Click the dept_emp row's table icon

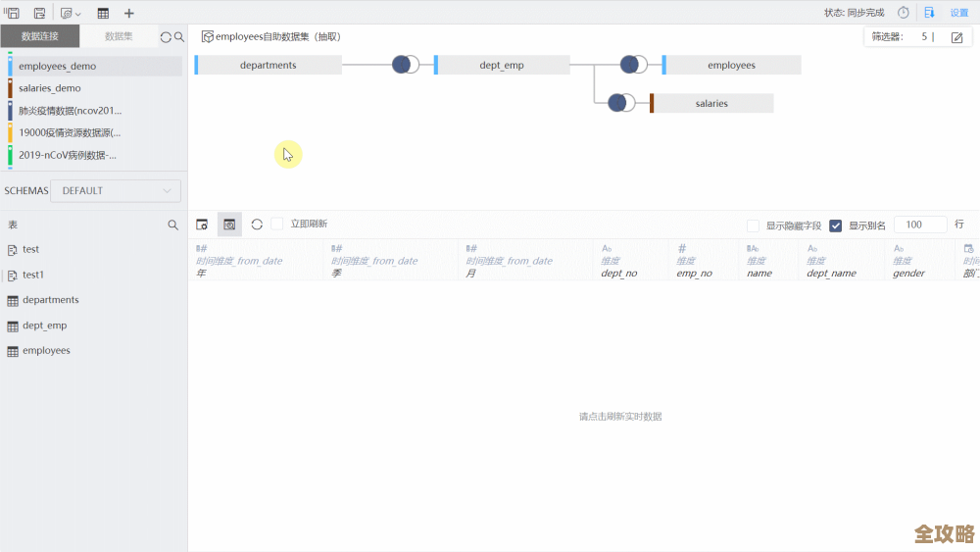13,326
